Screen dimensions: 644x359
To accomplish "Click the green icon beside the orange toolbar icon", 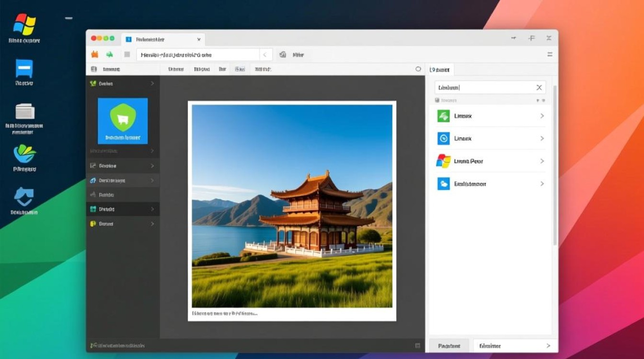I will [x=110, y=55].
